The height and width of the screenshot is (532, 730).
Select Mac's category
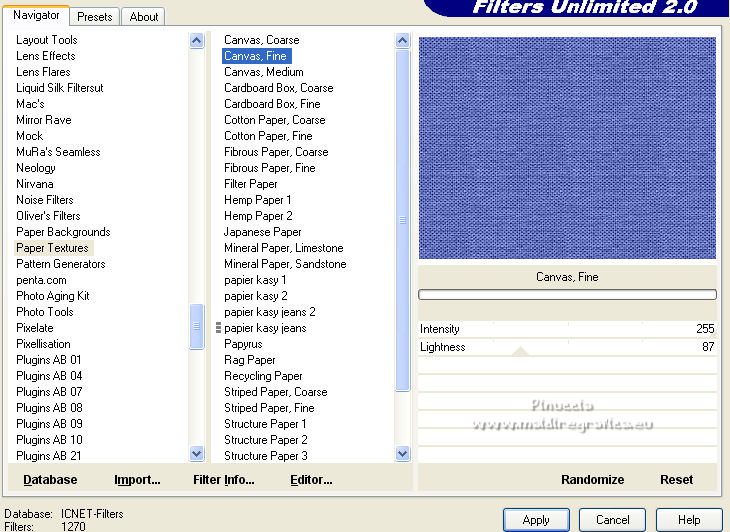click(x=30, y=104)
